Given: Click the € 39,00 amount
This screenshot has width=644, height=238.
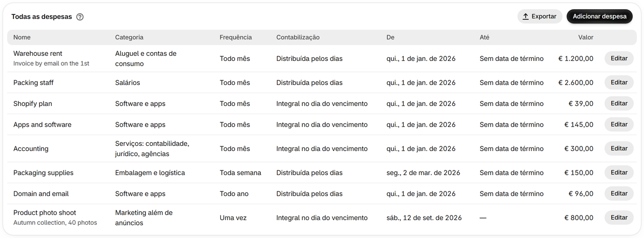Looking at the screenshot, I should (581, 103).
